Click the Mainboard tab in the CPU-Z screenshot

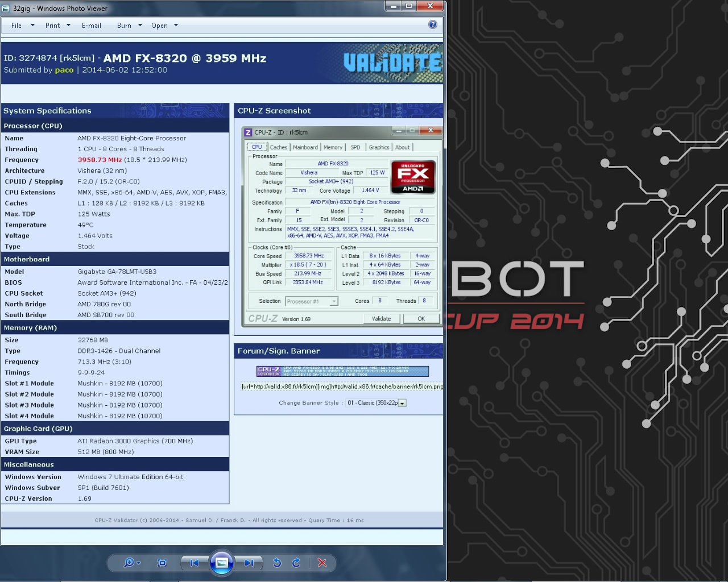point(305,147)
